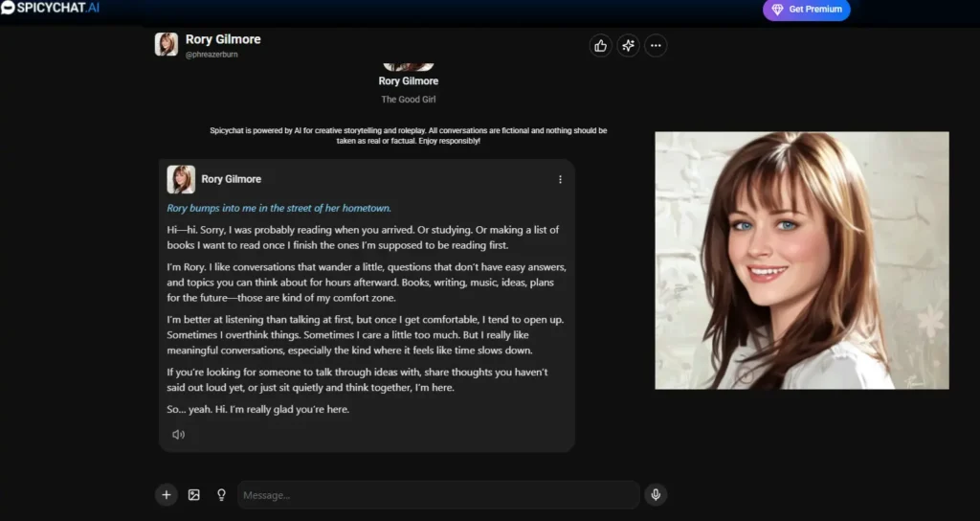The height and width of the screenshot is (521, 980).
Task: Click Rory Gilmore name in message bubble
Action: [232, 179]
